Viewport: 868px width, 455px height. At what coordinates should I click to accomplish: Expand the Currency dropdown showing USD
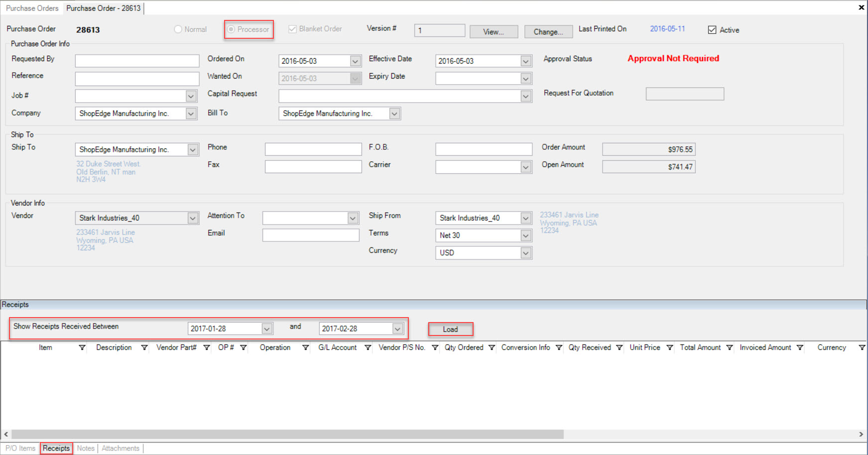[526, 253]
